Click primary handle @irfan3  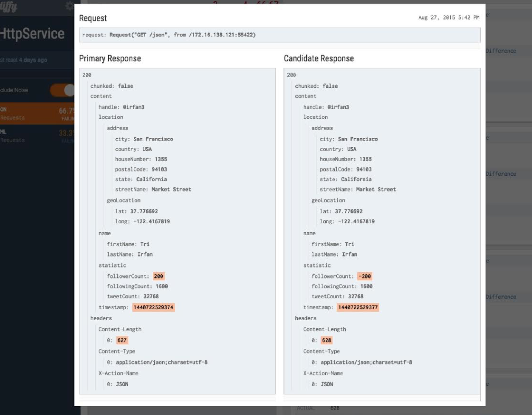click(x=134, y=107)
